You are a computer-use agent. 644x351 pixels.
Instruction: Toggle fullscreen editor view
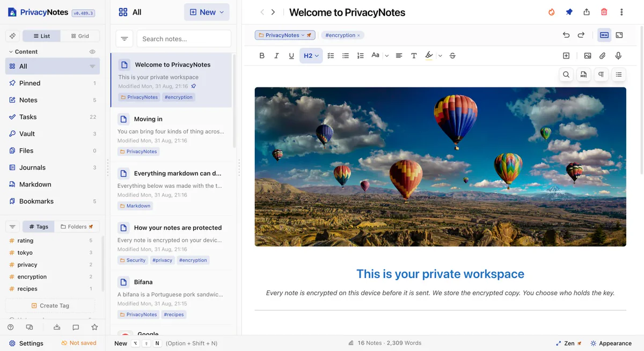click(619, 35)
